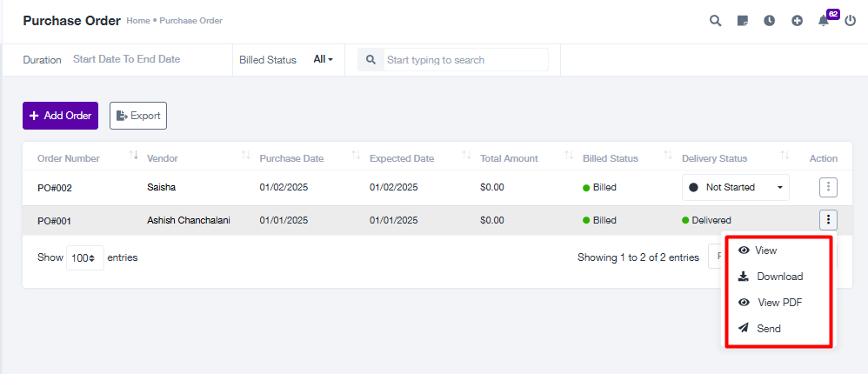This screenshot has width=868, height=374.
Task: Open the Not Started delivery status dropdown
Action: [736, 188]
